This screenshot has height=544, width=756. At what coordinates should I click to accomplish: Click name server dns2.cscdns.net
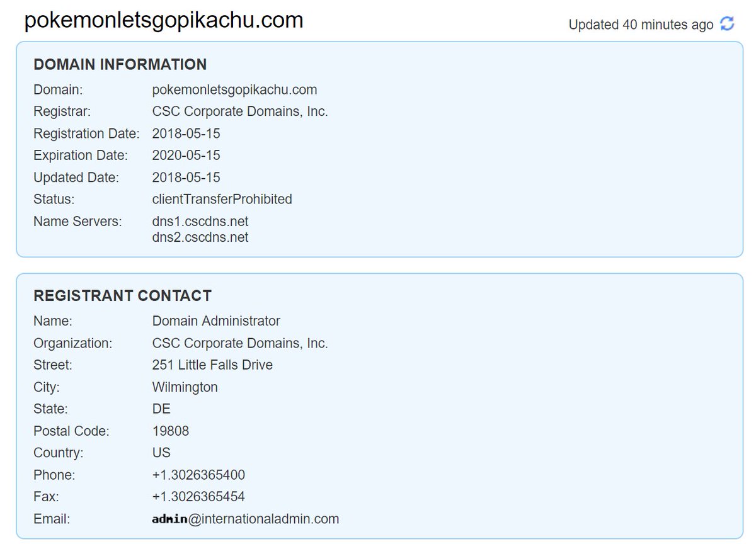200,237
